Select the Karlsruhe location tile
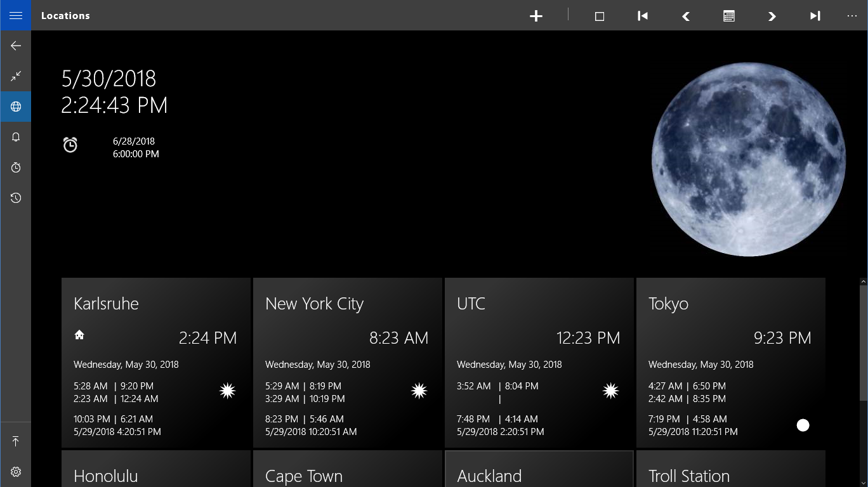Image resolution: width=868 pixels, height=487 pixels. [155, 363]
